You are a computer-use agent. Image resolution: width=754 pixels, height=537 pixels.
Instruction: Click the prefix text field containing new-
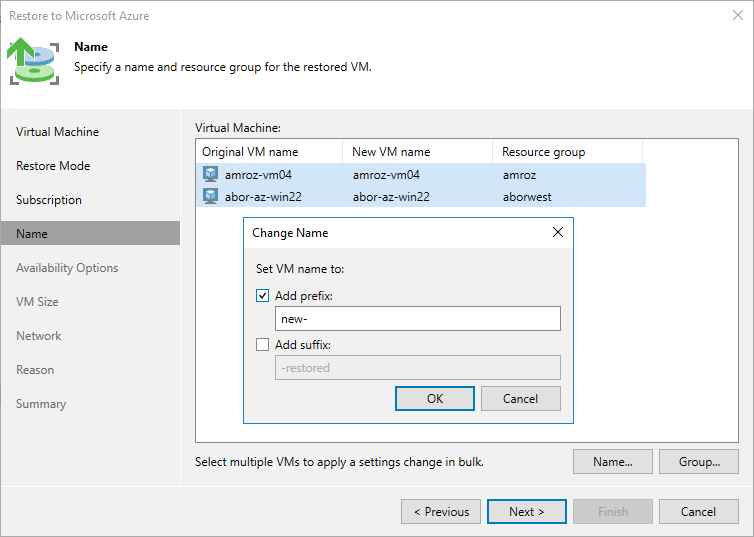point(417,319)
